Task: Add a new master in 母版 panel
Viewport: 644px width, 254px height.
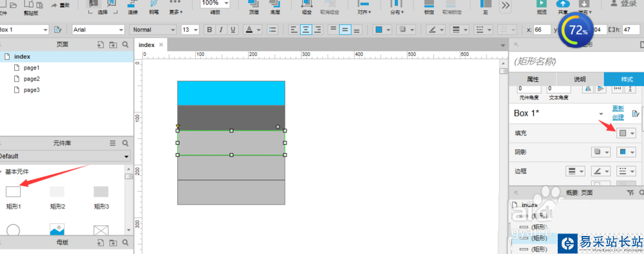Action: point(100,242)
